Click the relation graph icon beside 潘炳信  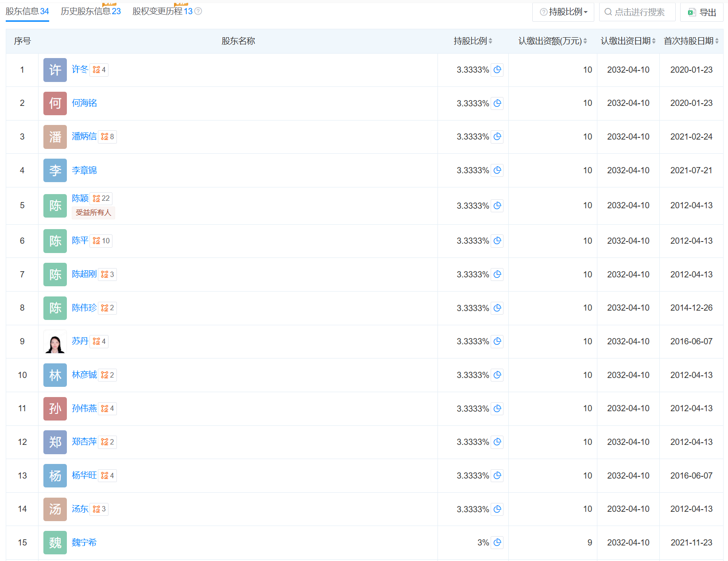105,137
